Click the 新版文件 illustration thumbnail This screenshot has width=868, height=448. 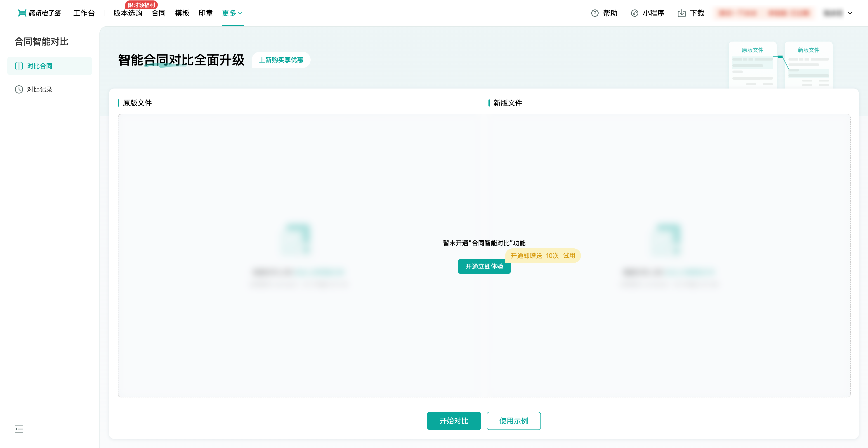pos(808,65)
